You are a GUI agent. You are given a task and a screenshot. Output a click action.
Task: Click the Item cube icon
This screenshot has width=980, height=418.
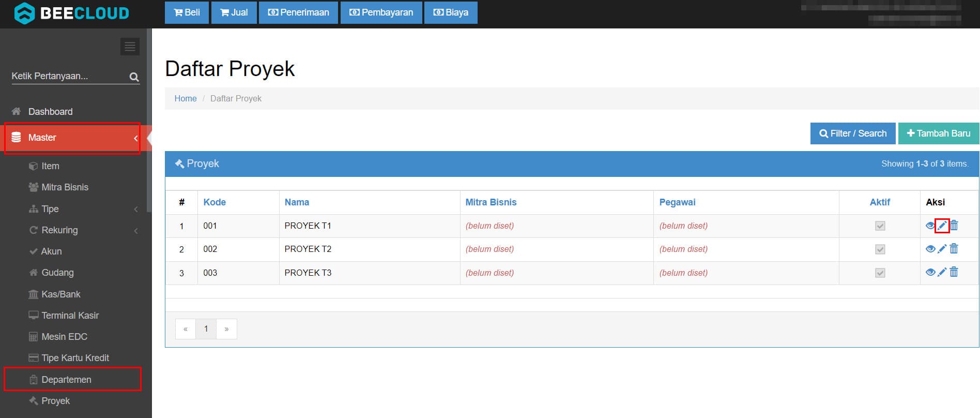point(33,166)
